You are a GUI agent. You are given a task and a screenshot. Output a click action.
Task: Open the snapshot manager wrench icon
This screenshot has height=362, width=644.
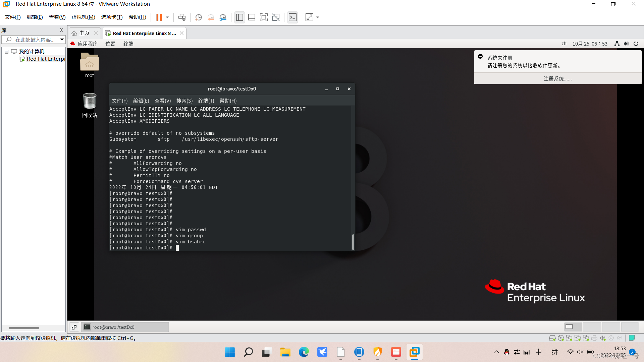pos(223,17)
